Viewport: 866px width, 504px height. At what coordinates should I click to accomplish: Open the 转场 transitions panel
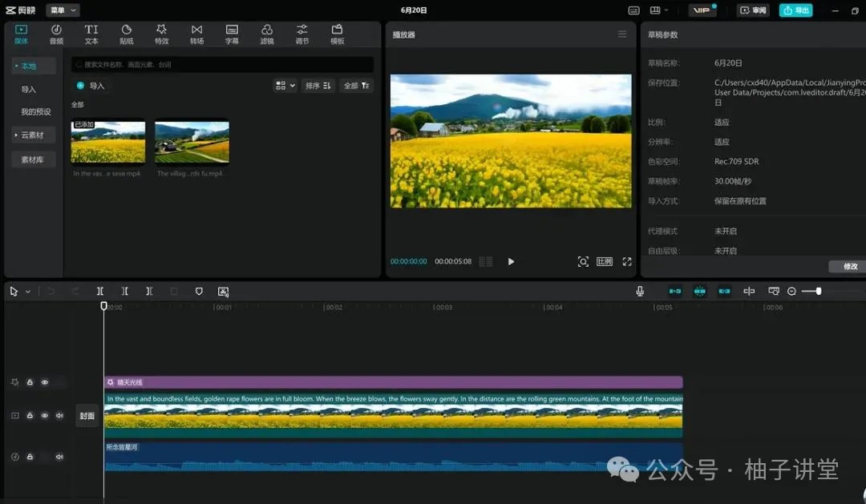[x=196, y=34]
